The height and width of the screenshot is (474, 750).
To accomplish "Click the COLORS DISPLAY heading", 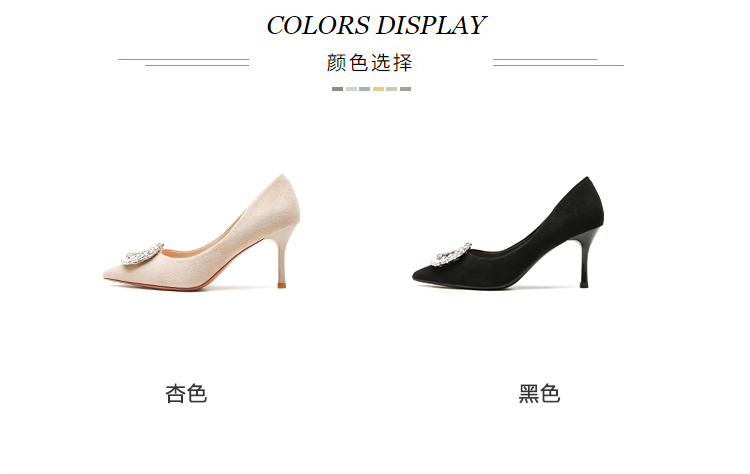I will pyautogui.click(x=376, y=25).
